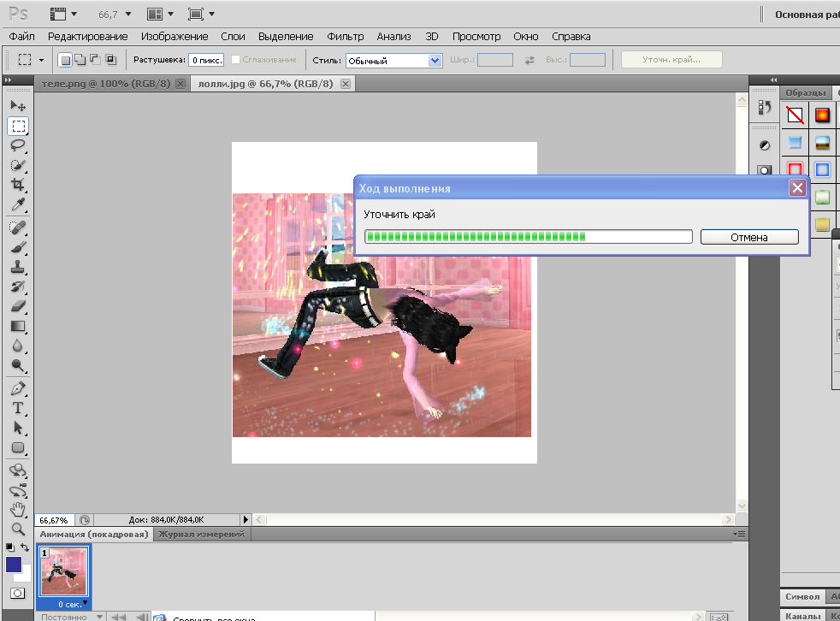Select the Rounded Rectangle shape tool
The width and height of the screenshot is (840, 621).
18,447
